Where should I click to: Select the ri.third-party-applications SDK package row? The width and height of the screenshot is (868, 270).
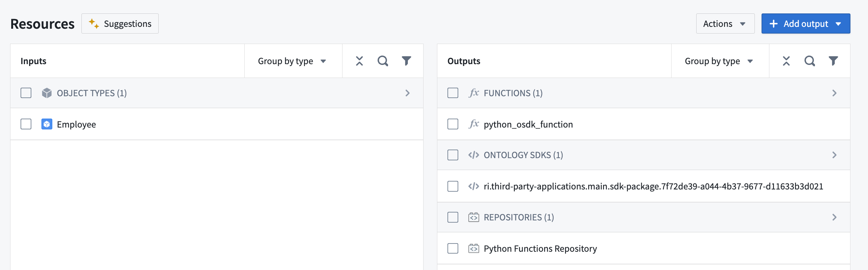coord(653,186)
